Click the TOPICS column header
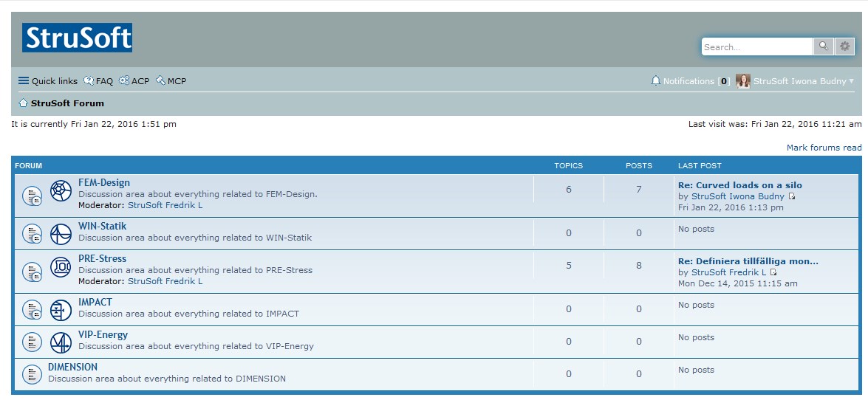This screenshot has width=868, height=400. coord(569,165)
